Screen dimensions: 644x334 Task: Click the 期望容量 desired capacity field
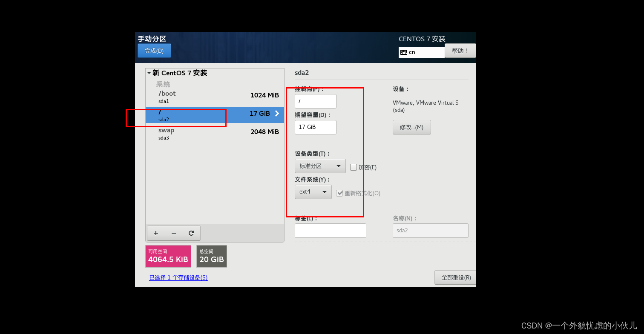(316, 127)
